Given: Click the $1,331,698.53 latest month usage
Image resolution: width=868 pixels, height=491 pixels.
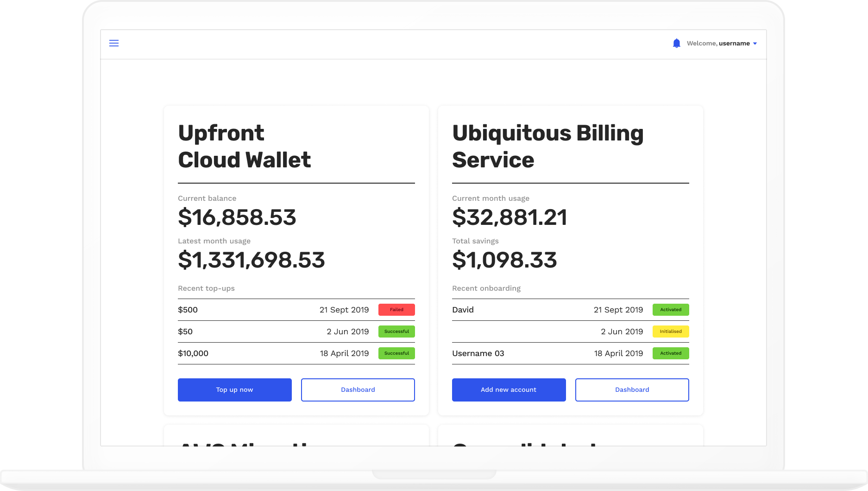Looking at the screenshot, I should [x=252, y=260].
